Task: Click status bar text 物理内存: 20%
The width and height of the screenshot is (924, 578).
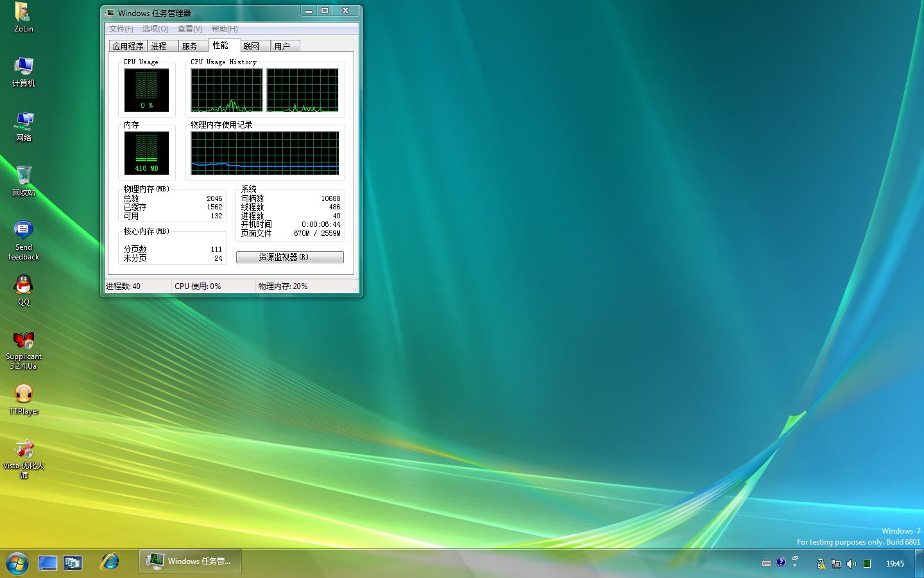Action: (283, 286)
